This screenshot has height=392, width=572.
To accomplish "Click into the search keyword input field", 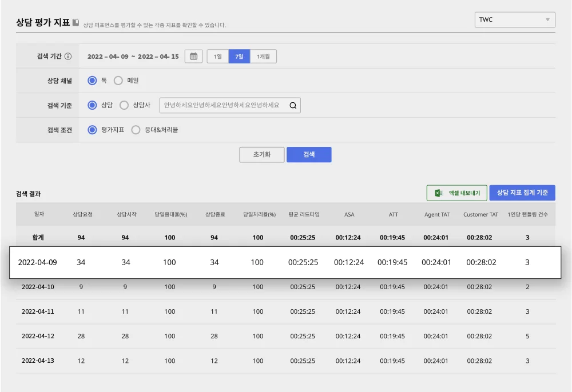I will pos(223,105).
